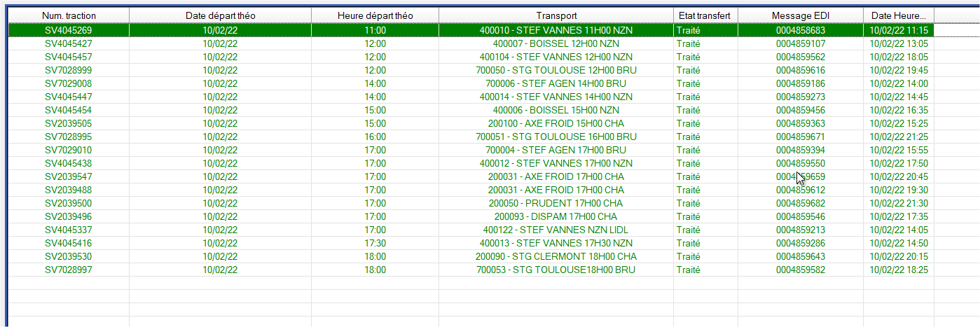Select traction SV4045416 at 17:30
980x327 pixels.
click(471, 243)
